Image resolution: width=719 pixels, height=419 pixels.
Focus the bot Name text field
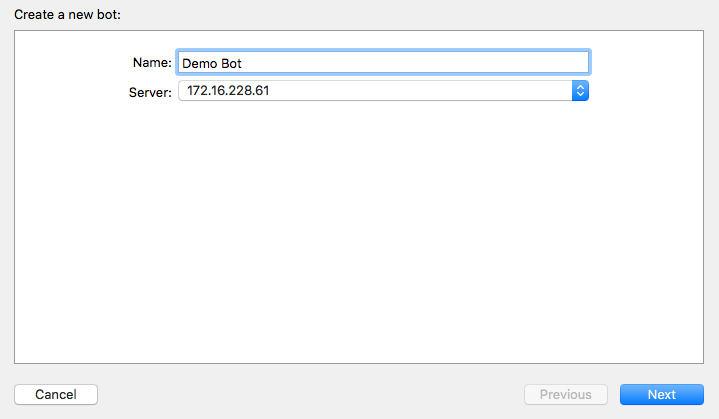click(383, 62)
